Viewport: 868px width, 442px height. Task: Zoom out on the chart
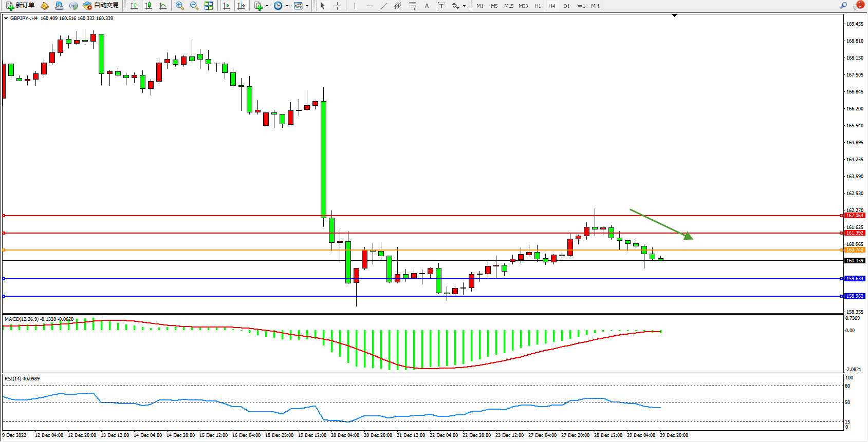(194, 6)
